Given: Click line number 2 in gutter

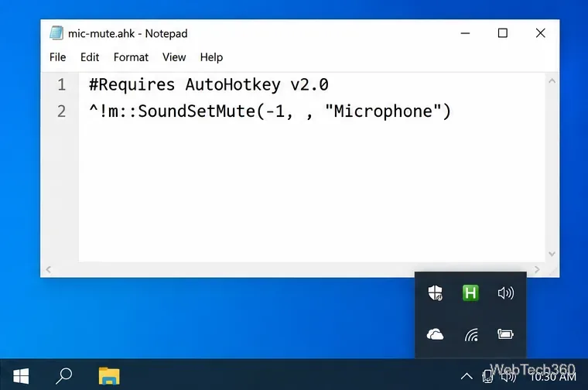Looking at the screenshot, I should point(61,111).
